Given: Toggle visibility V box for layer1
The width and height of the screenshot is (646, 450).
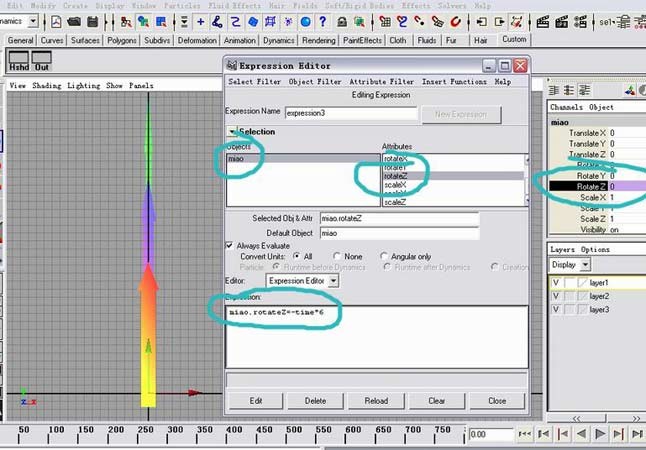Looking at the screenshot, I should [x=556, y=283].
